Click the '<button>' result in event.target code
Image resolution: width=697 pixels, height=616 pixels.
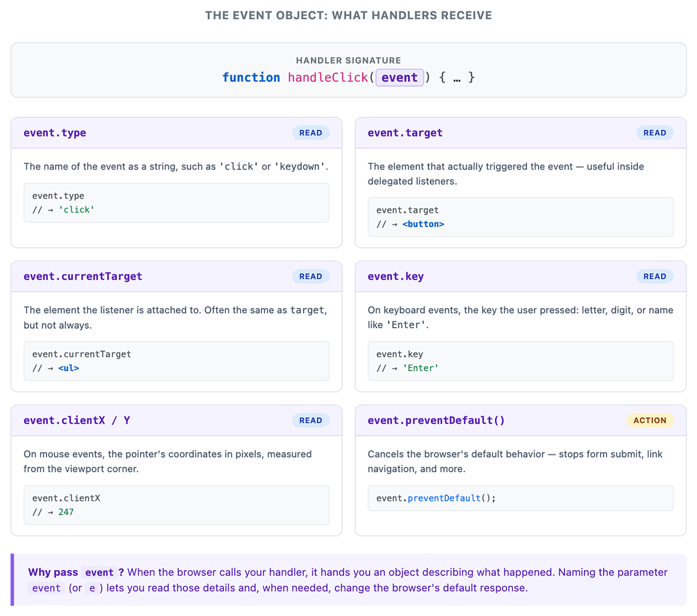tap(423, 224)
